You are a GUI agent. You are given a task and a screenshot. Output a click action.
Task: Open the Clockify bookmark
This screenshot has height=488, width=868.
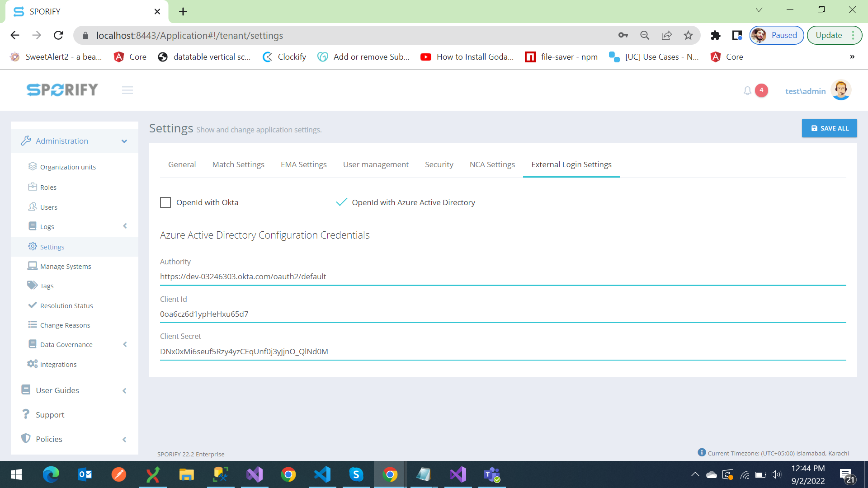[x=284, y=56]
